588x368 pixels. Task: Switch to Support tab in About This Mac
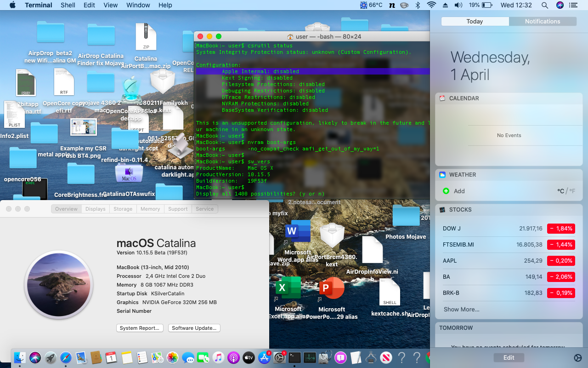[x=178, y=209]
